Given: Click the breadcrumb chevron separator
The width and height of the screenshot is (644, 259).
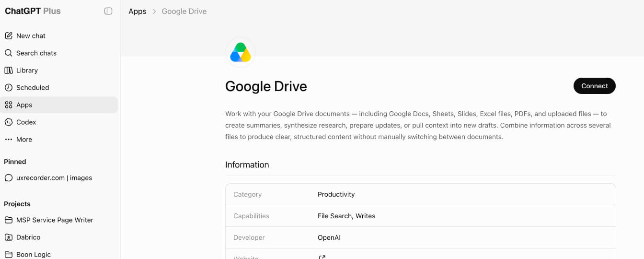Looking at the screenshot, I should (x=154, y=12).
